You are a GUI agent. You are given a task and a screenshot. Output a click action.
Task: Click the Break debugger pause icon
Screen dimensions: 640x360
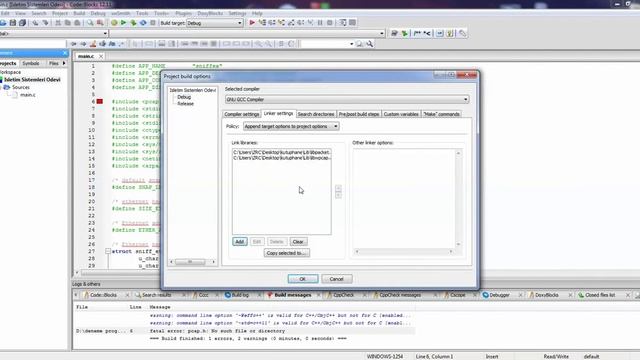point(320,23)
